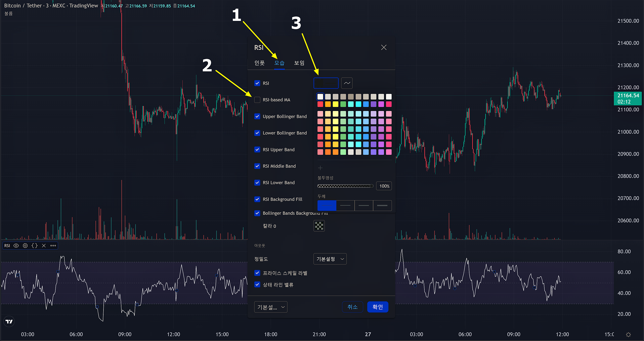Select the thickest 두께 line thickness
The image size is (644, 341).
(x=382, y=205)
